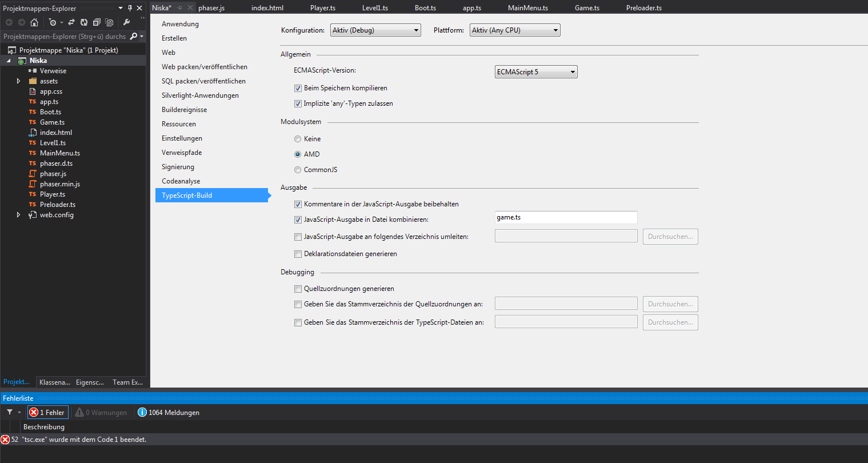Enable 'Quellzuordnungen generieren' checkbox
The height and width of the screenshot is (463, 868).
(x=298, y=289)
